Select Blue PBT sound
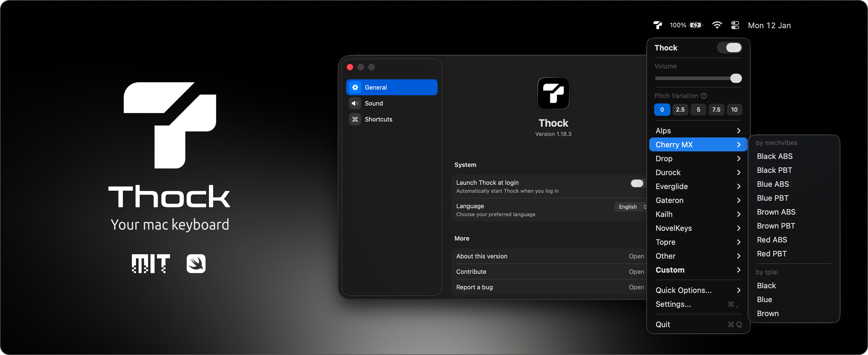Image resolution: width=868 pixels, height=355 pixels. click(794, 198)
